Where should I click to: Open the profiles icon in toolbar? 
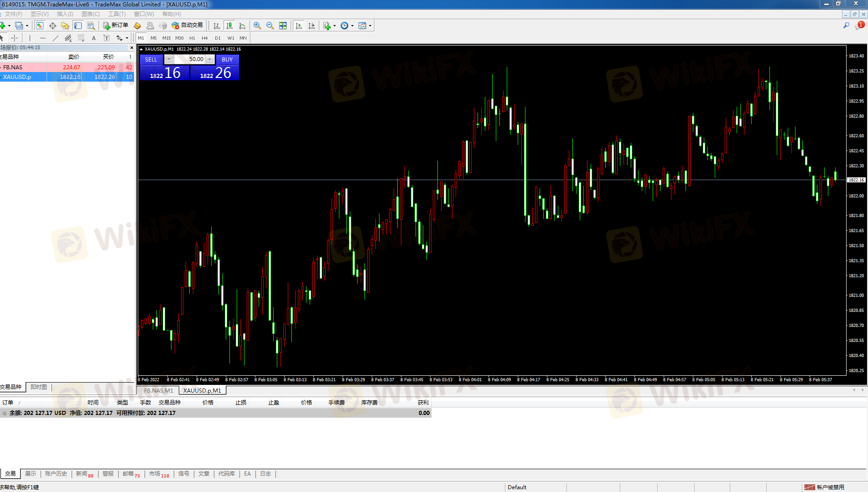tap(19, 26)
